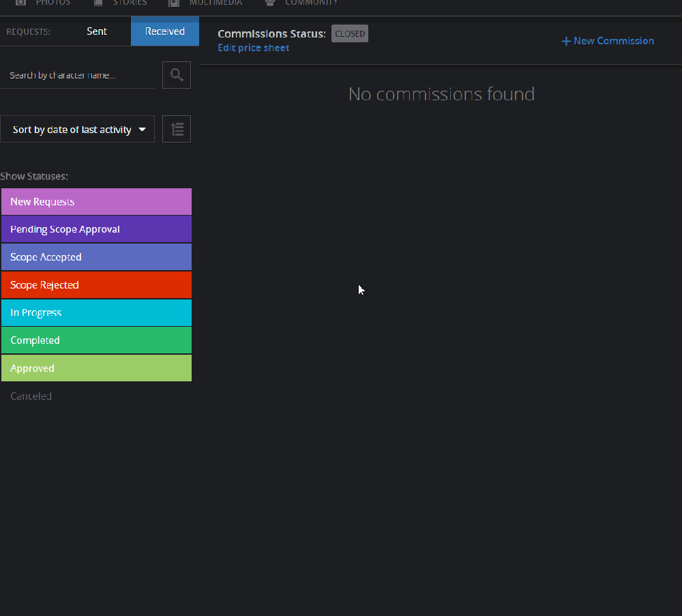
Task: Toggle the New Requests status filter
Action: (x=96, y=202)
